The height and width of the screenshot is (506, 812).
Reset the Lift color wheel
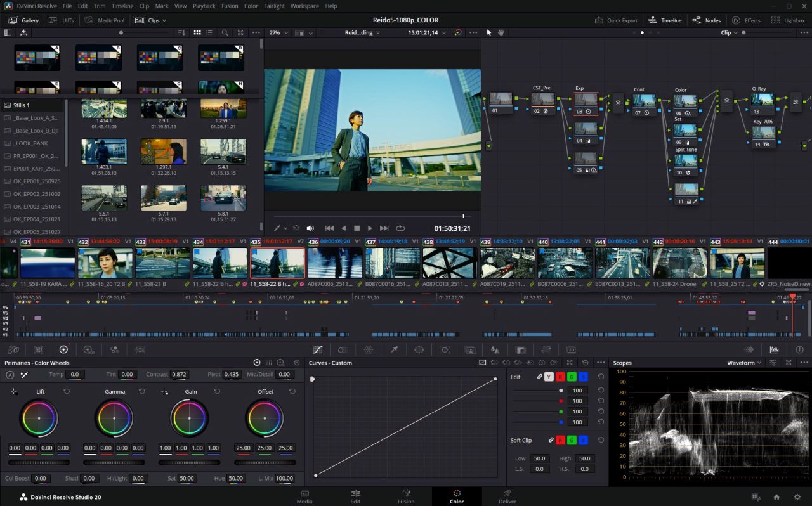pos(67,392)
